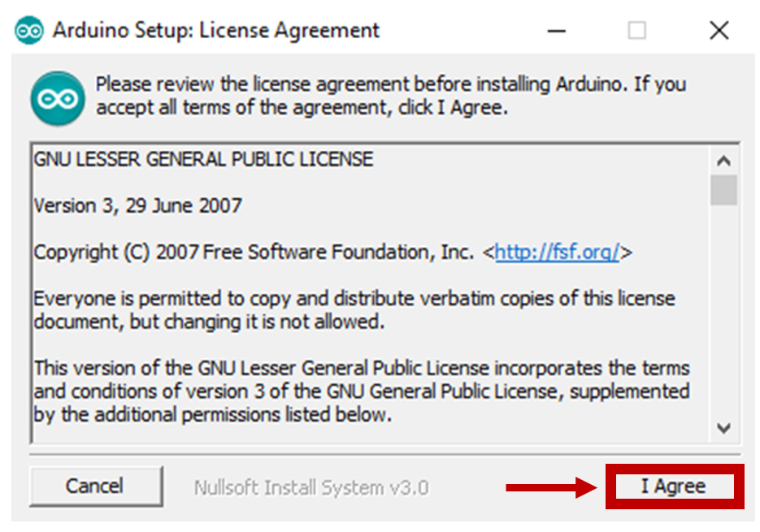Click the "Everyone is permitted to copy" paragraph

[x=354, y=309]
